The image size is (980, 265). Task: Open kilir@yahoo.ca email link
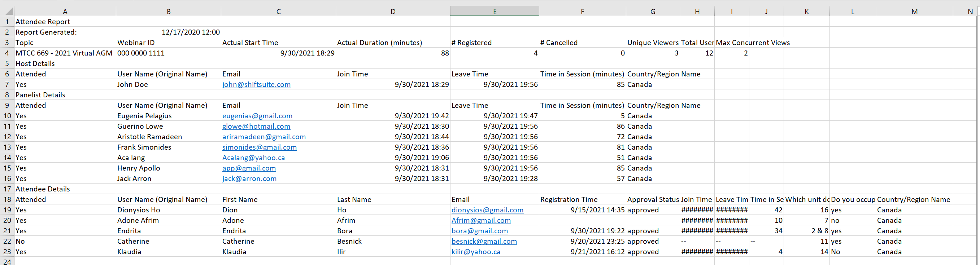click(476, 252)
